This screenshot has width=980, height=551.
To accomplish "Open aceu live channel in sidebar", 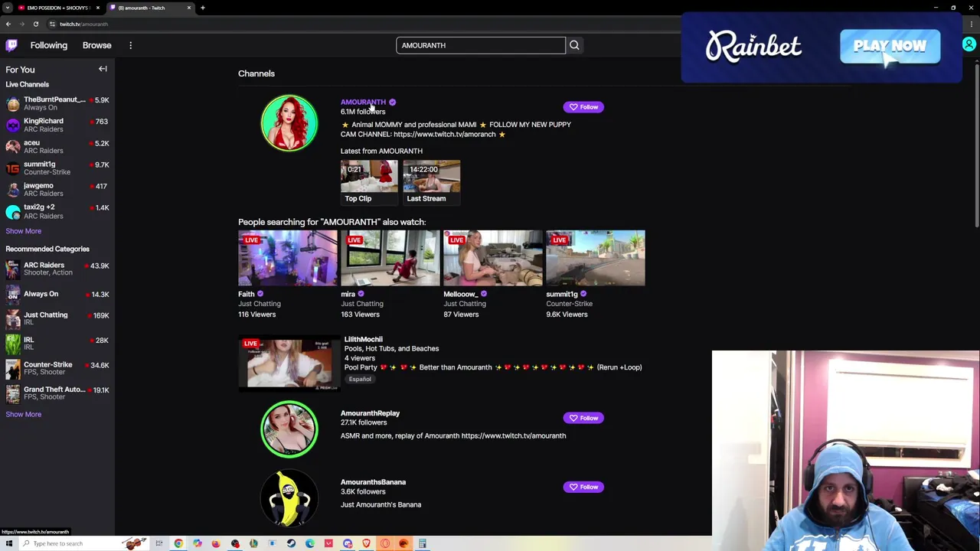I will tap(57, 146).
